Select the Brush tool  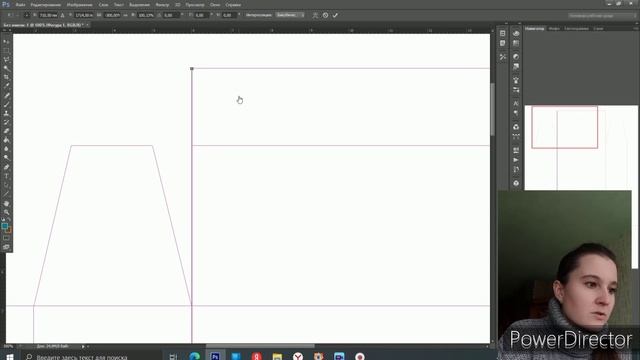click(x=6, y=104)
